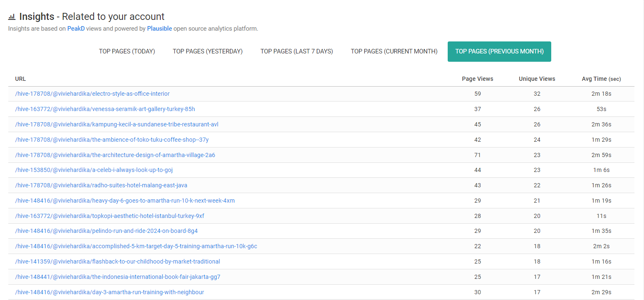644x300 pixels.
Task: Open venessa-seramik-art-gallery-turkey post link
Action: coord(105,109)
